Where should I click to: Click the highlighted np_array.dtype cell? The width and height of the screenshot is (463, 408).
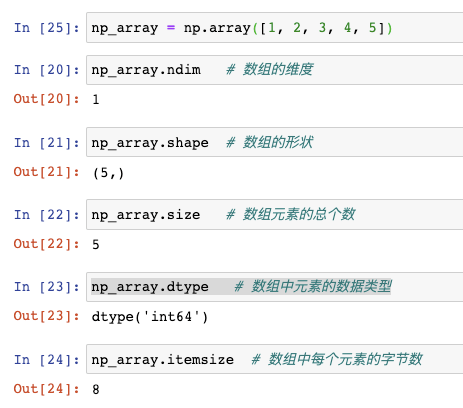pos(275,287)
